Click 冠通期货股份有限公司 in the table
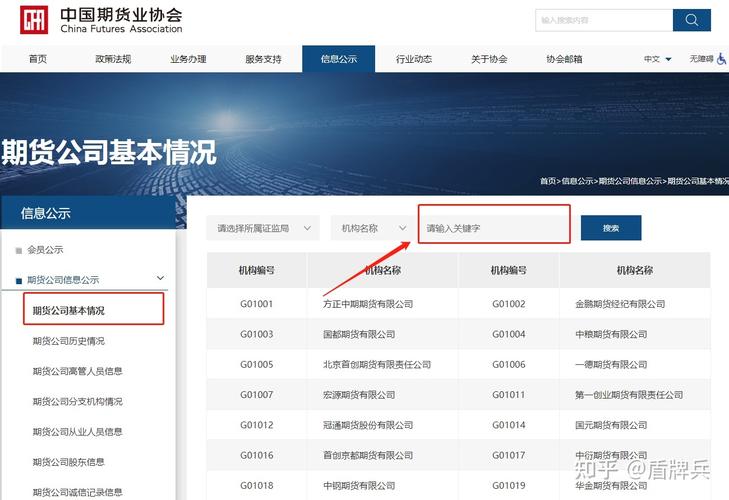Screen dimensions: 729x500 368,425
